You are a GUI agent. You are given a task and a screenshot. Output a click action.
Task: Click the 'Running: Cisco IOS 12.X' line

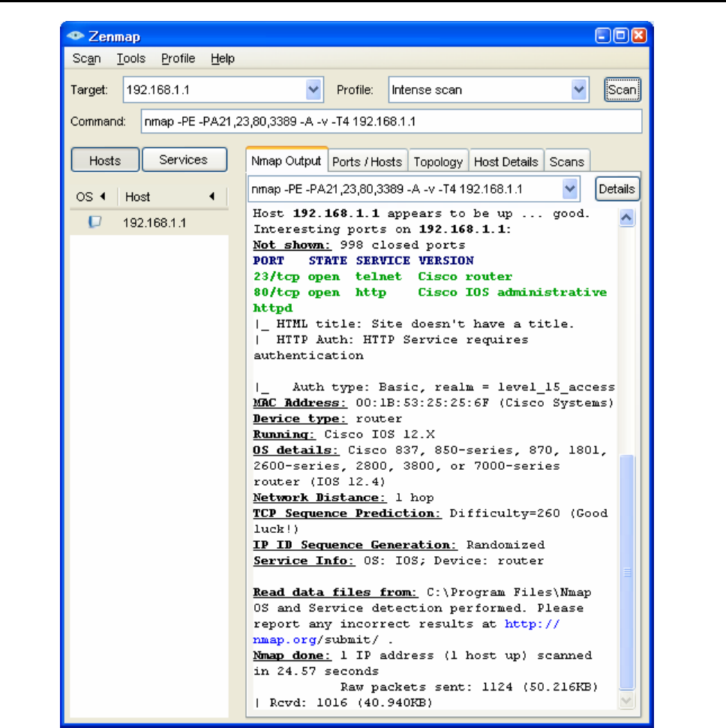[344, 435]
